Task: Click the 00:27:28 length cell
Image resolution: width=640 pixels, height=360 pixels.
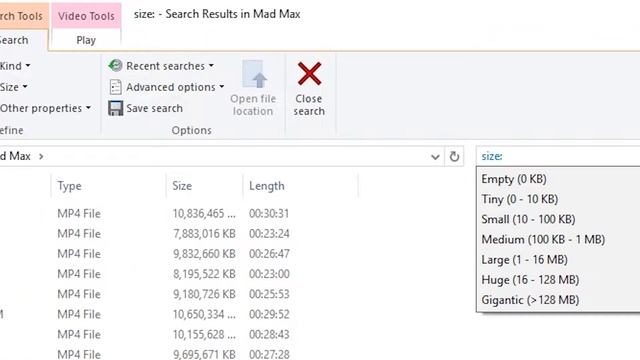Action: pyautogui.click(x=269, y=354)
